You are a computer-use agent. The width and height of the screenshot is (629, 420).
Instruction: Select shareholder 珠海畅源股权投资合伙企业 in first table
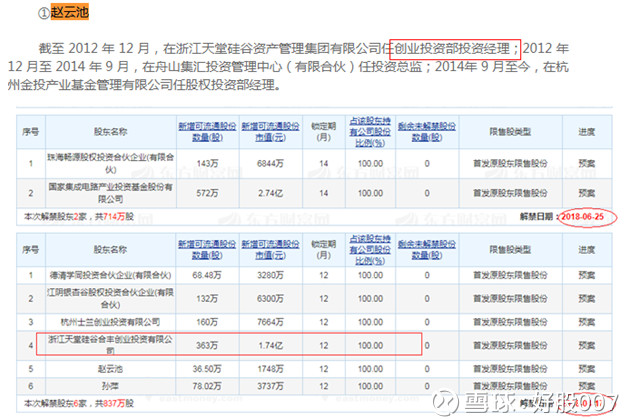pyautogui.click(x=111, y=163)
